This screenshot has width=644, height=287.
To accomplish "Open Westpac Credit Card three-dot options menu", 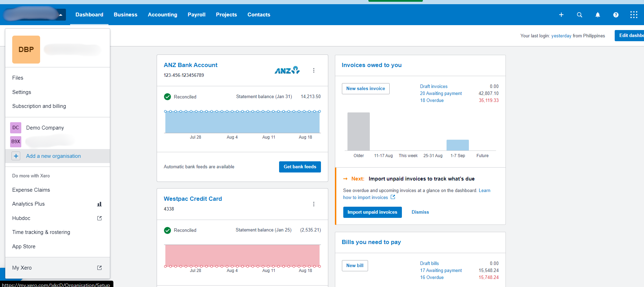I will 314,204.
